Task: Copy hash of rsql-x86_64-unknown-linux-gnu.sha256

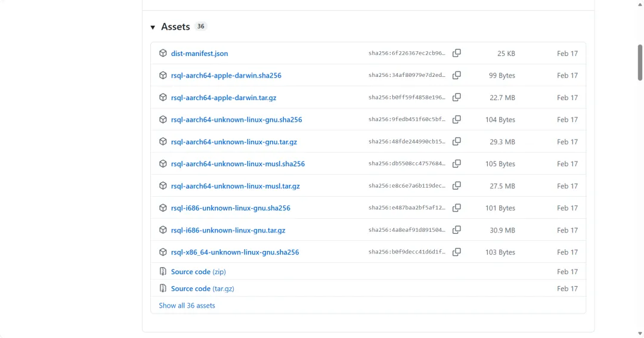Action: [x=457, y=252]
